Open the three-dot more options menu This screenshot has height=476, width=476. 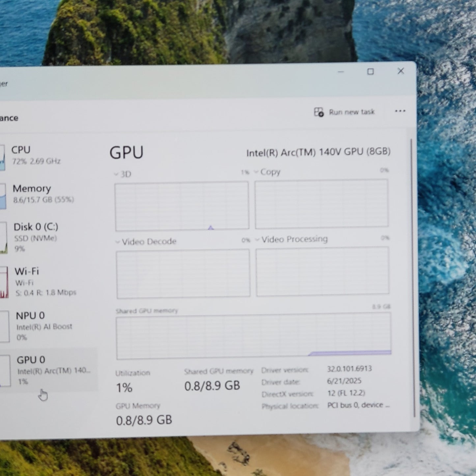pos(400,111)
